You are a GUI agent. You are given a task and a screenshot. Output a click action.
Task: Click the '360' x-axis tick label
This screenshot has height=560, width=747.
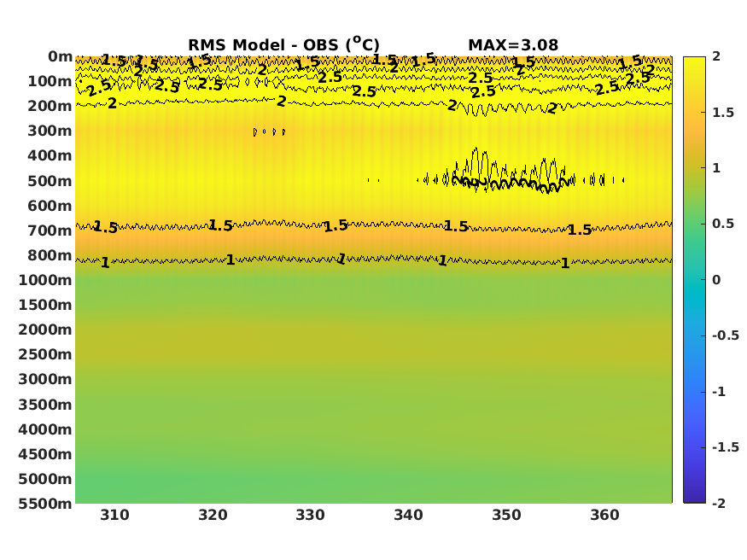pyautogui.click(x=604, y=516)
